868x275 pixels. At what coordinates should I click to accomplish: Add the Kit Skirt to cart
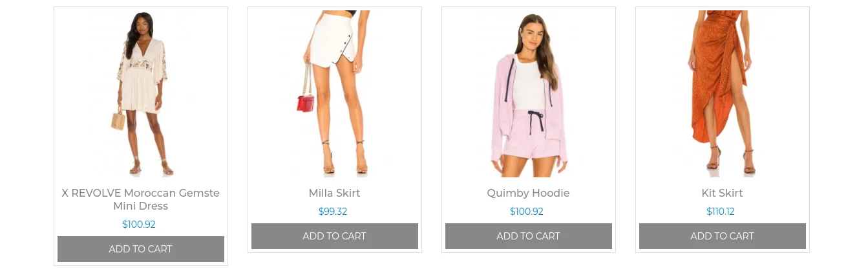[x=723, y=236]
